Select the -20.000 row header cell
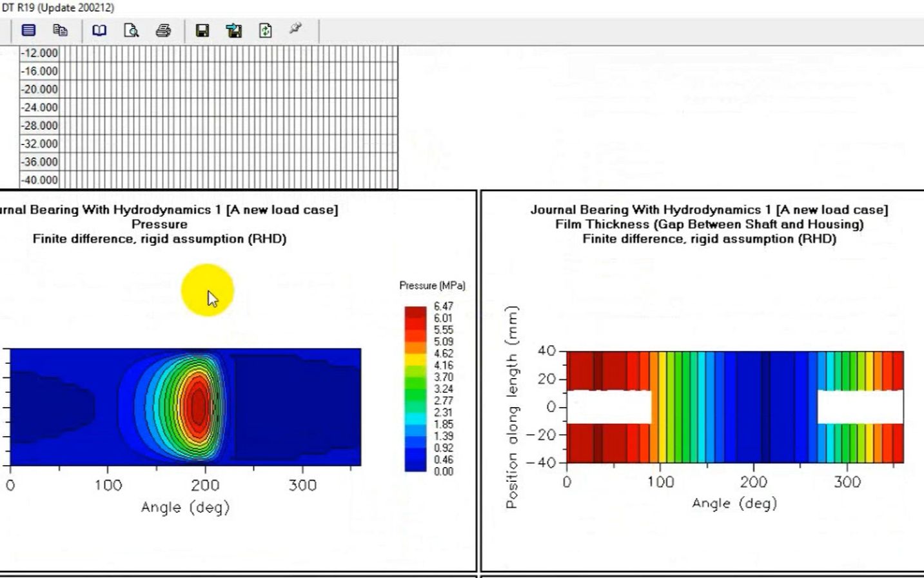The image size is (924, 578). [x=39, y=89]
